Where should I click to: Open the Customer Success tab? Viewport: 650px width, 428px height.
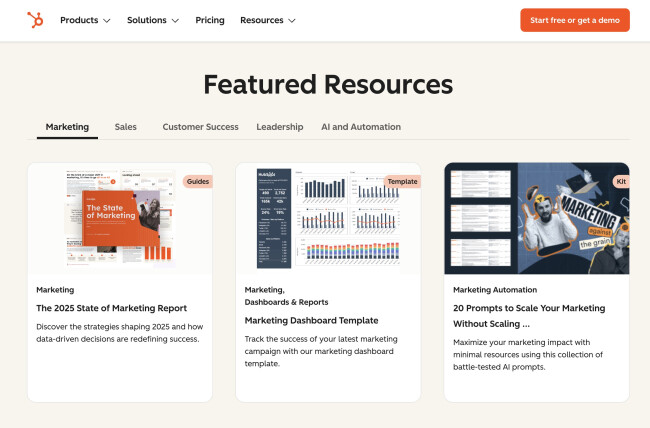coord(200,127)
